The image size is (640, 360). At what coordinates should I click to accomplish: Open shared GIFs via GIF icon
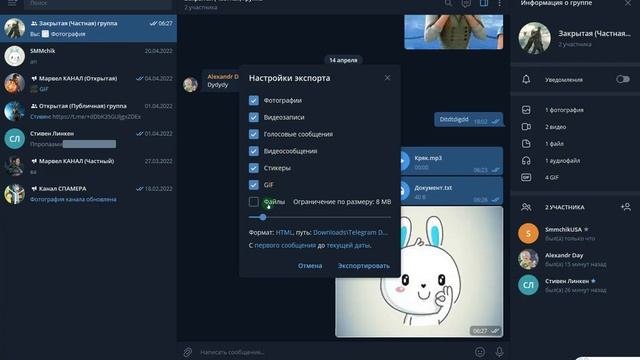click(526, 178)
